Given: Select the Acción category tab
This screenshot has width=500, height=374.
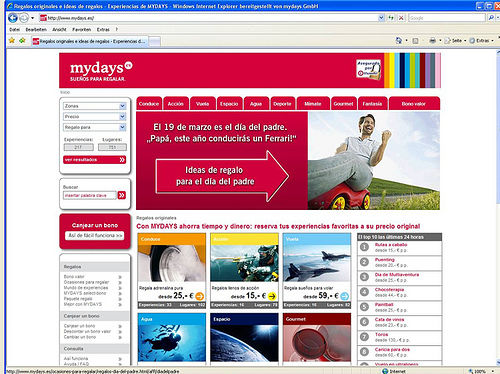Looking at the screenshot, I should (176, 104).
